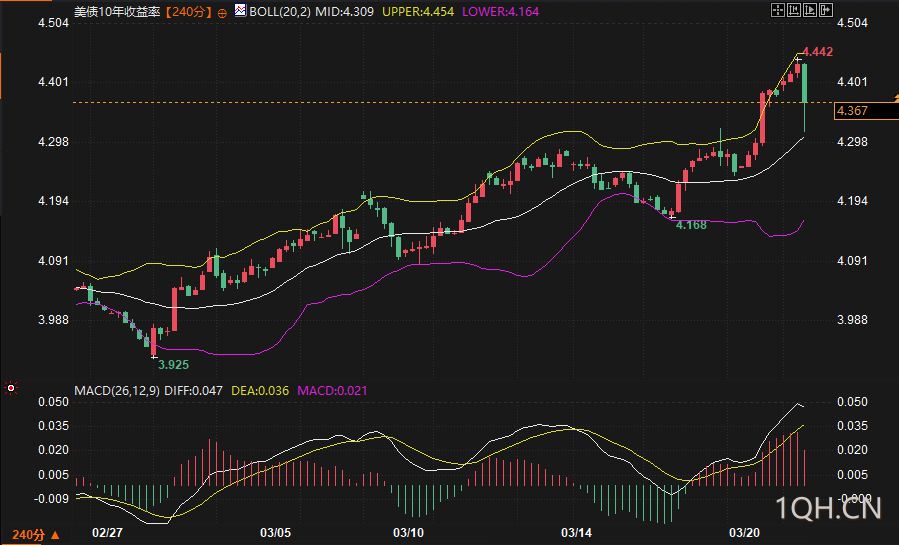Open the 240分 period selector at bottom left
This screenshot has width=899, height=545.
click(36, 535)
